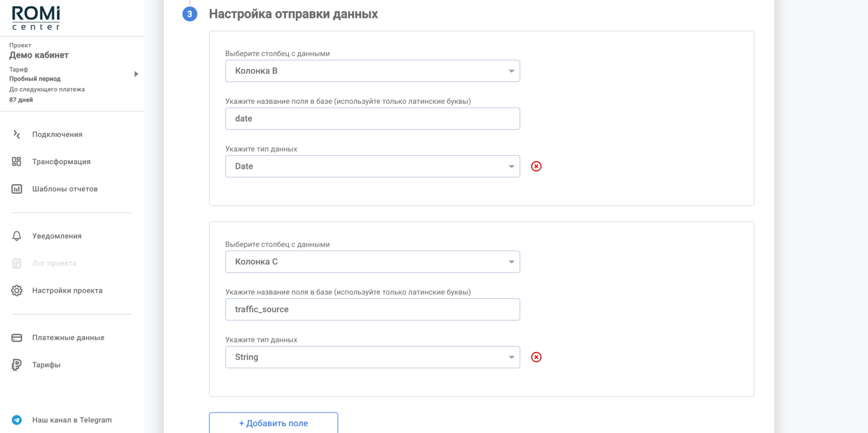Click the field name input containing traffic_source
Image resolution: width=868 pixels, height=433 pixels.
coord(373,310)
